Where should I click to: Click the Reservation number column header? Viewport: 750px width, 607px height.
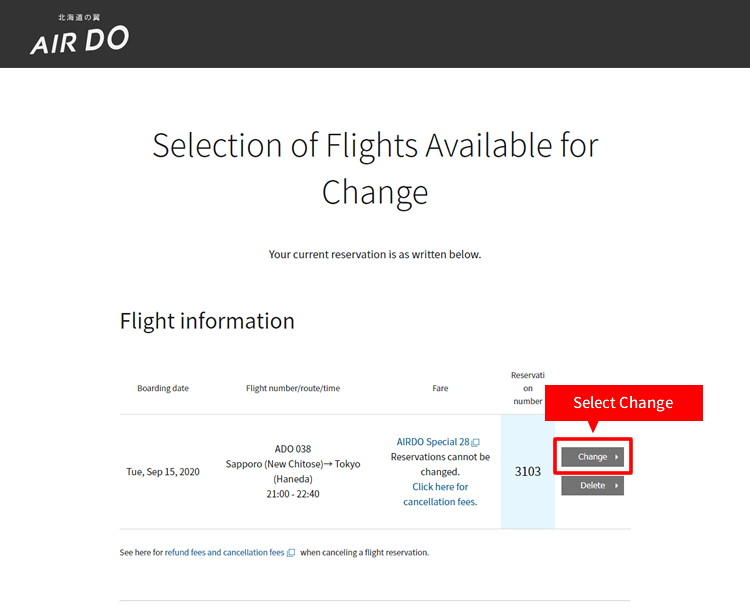(x=528, y=388)
